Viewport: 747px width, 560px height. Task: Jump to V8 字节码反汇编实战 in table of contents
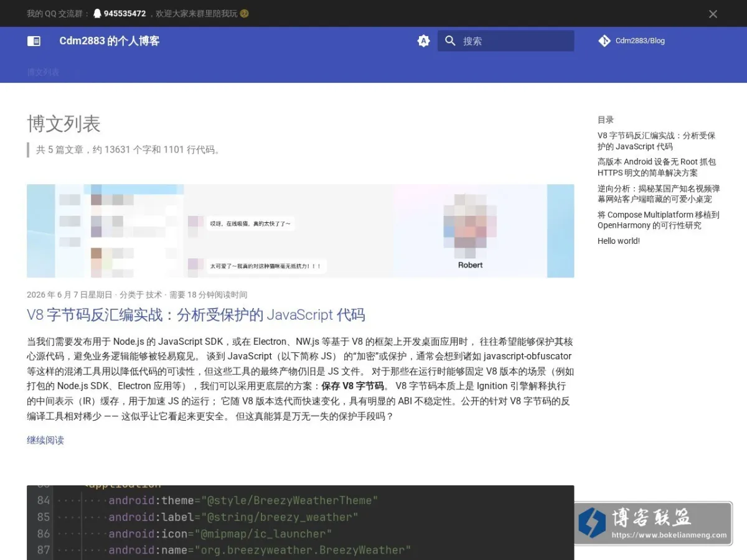pyautogui.click(x=657, y=141)
